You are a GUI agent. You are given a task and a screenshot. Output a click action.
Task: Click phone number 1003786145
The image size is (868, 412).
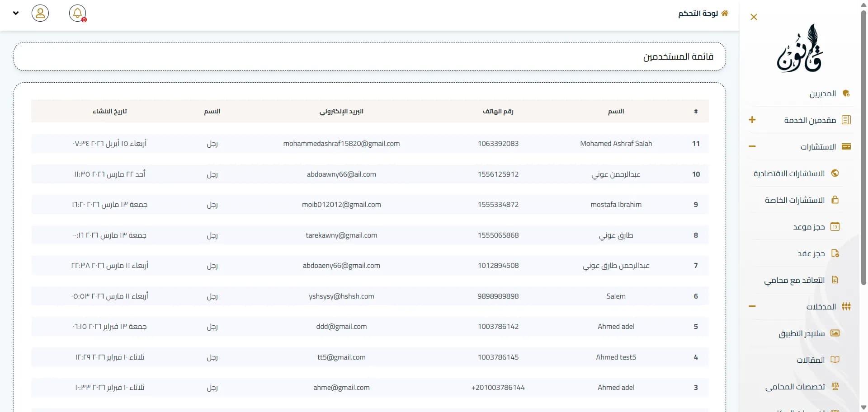tap(498, 357)
